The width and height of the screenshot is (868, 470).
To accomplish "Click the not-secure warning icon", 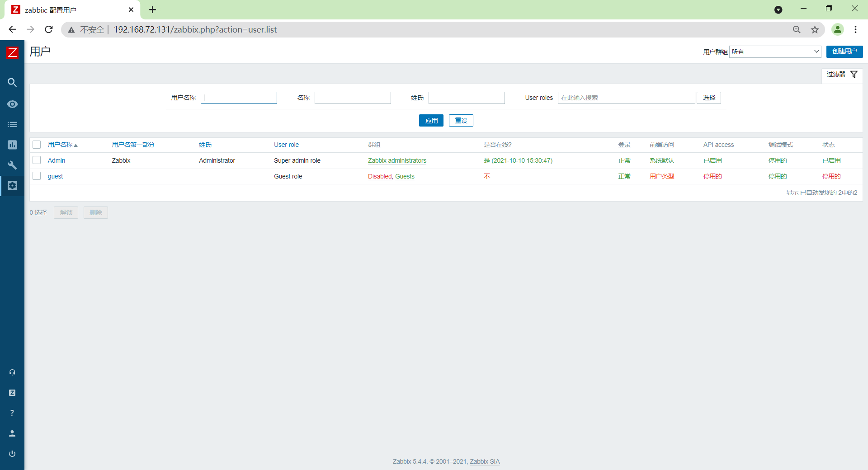I will click(x=71, y=30).
